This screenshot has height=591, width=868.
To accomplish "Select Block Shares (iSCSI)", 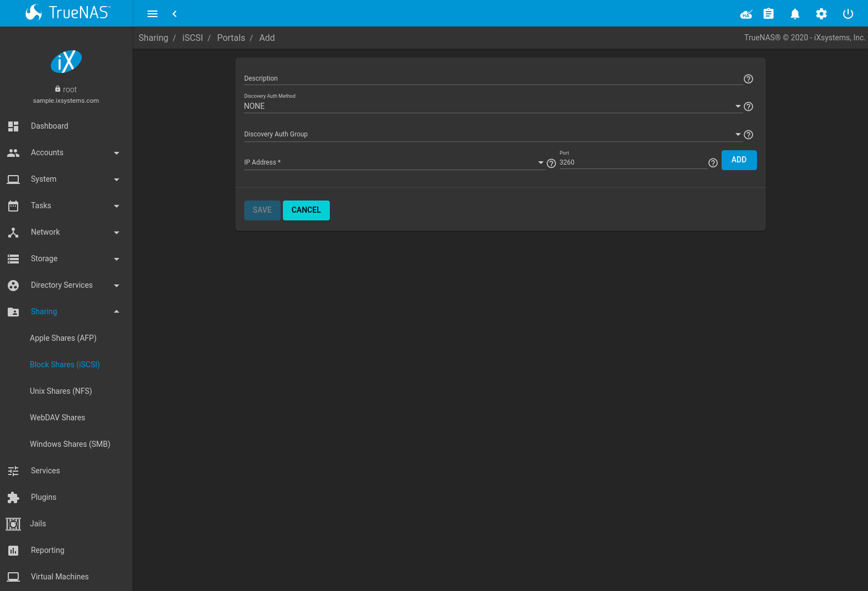I will 65,365.
